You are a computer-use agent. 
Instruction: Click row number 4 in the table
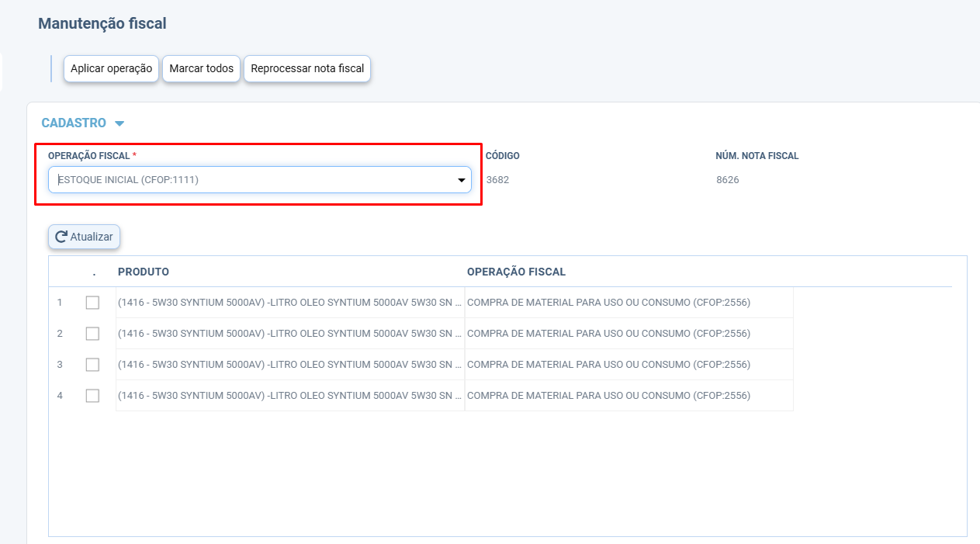[60, 396]
